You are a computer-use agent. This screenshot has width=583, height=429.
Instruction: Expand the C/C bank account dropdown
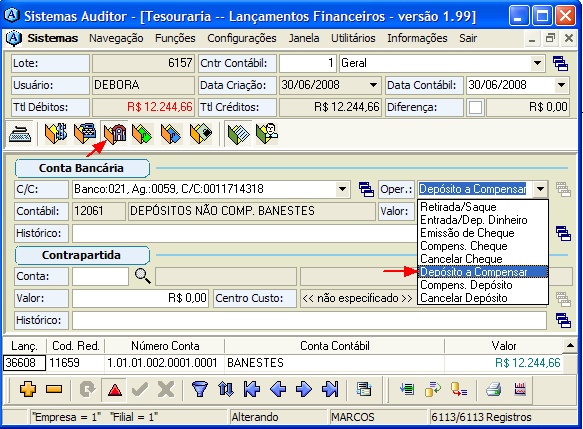pos(342,189)
